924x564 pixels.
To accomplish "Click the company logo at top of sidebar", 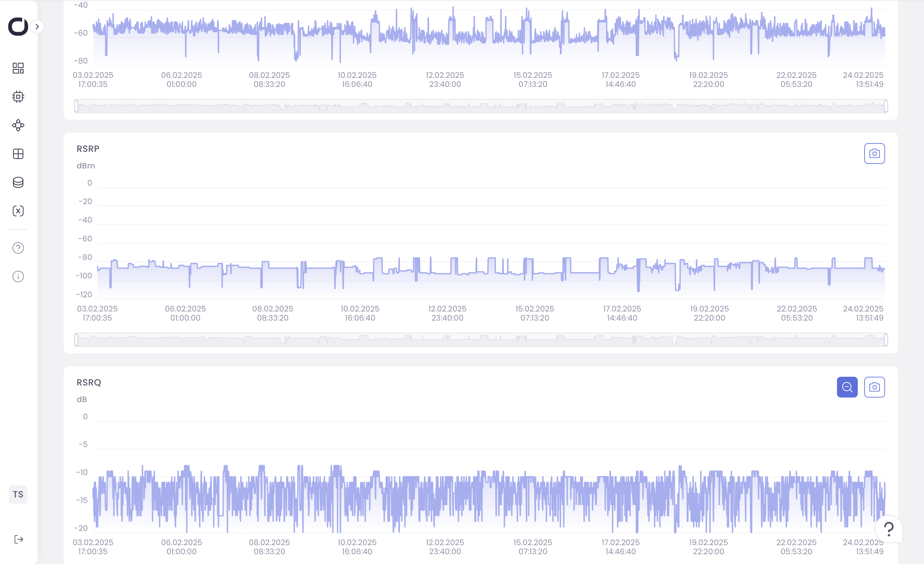I will click(x=17, y=27).
